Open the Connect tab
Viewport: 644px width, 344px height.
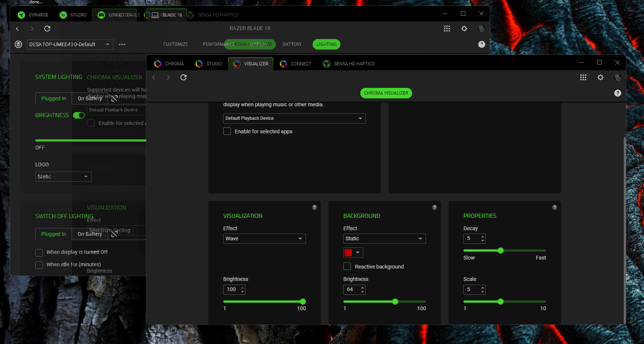click(x=295, y=64)
